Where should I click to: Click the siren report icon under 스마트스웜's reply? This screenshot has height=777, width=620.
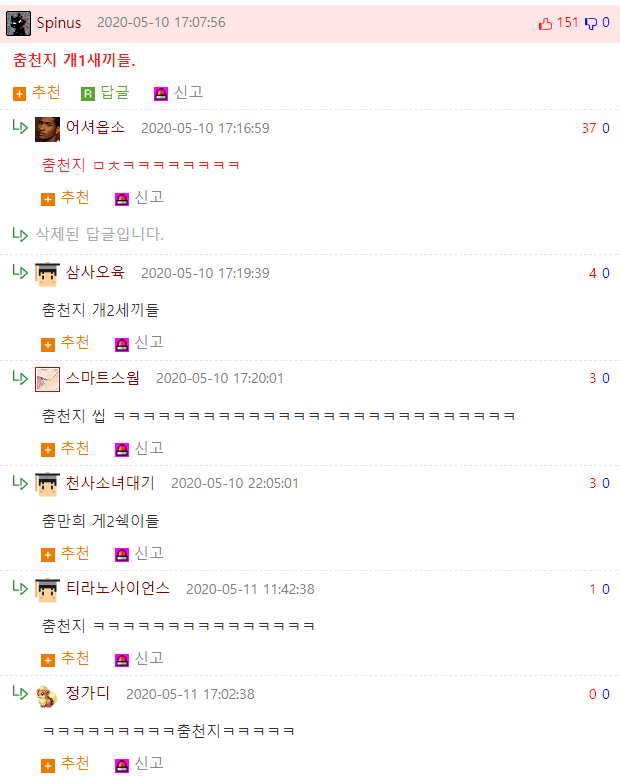122,450
